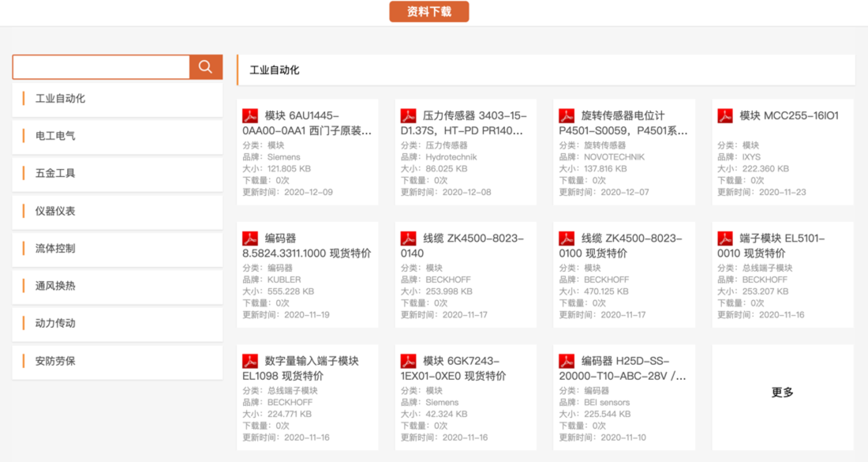The image size is (868, 462).
Task: Click PDF icon next to 模块 MCC255-16IO1
Action: (x=725, y=116)
